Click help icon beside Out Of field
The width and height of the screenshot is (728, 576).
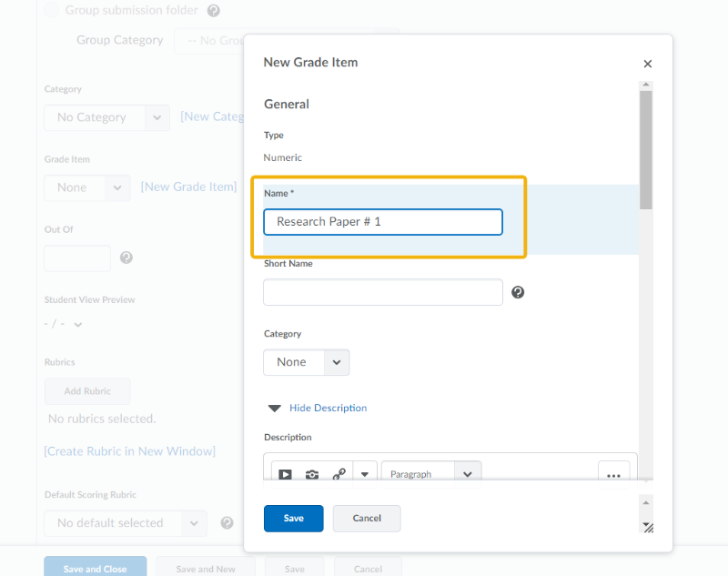(126, 258)
